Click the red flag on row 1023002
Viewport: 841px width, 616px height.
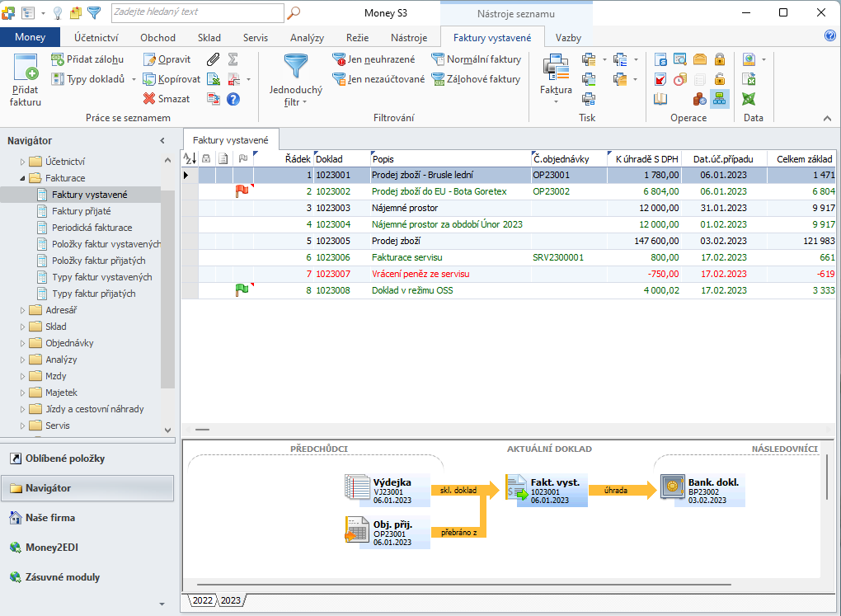click(242, 191)
